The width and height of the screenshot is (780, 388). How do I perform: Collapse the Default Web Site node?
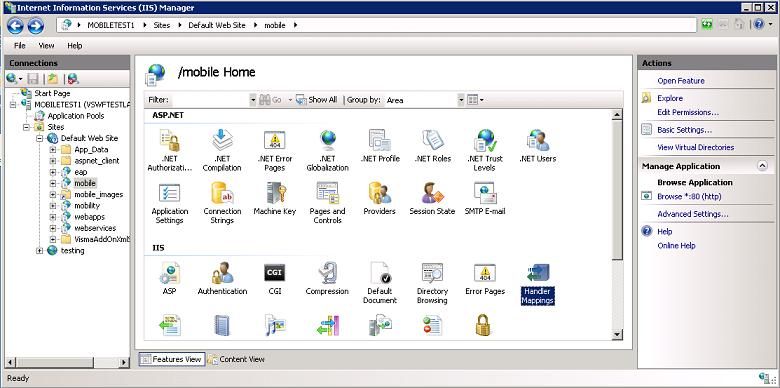39,138
